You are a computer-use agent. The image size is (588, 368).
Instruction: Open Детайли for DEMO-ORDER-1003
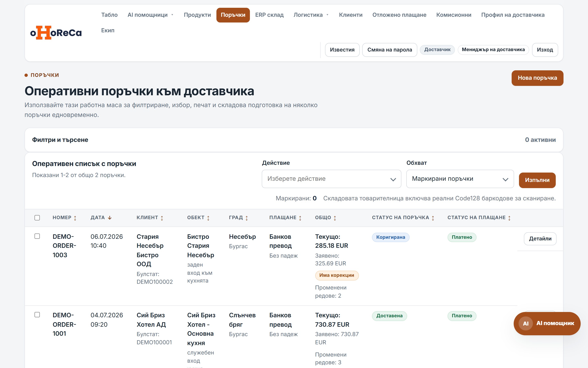click(x=540, y=239)
